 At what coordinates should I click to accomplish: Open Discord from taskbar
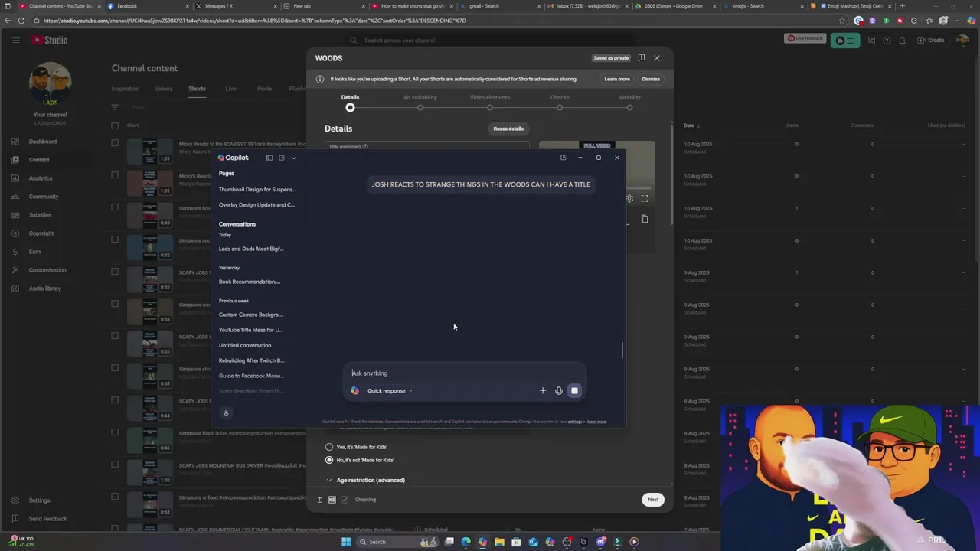pyautogui.click(x=600, y=542)
